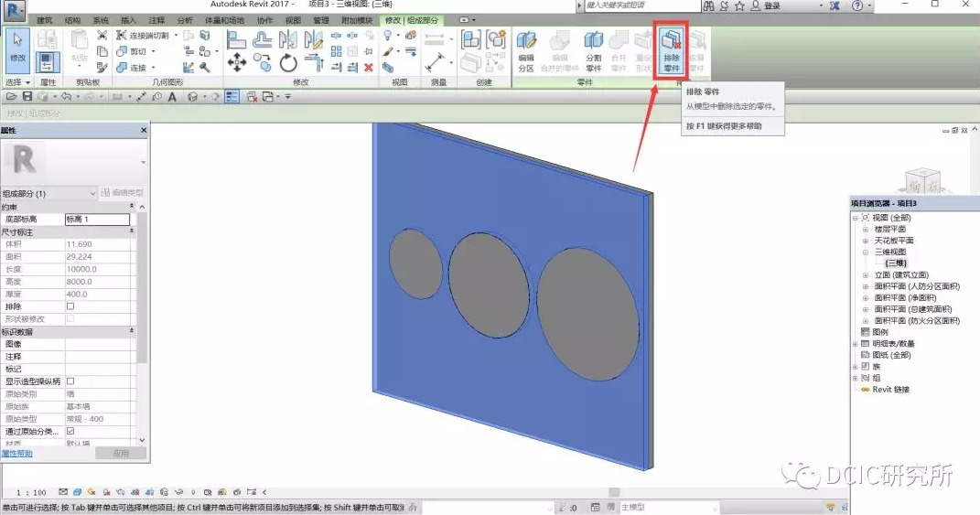Click the Properties palette ribbon icon
This screenshot has height=515, width=980.
pos(48,62)
